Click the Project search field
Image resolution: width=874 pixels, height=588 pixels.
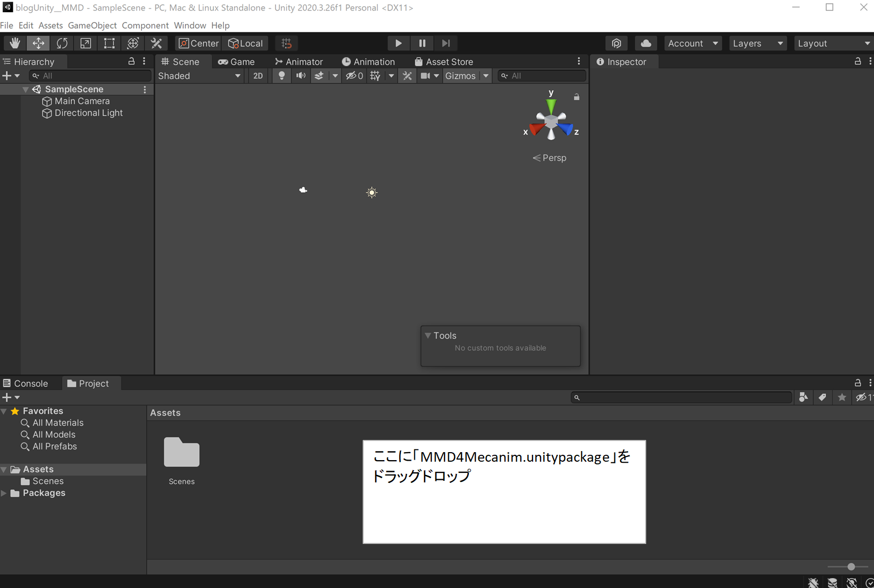click(681, 397)
